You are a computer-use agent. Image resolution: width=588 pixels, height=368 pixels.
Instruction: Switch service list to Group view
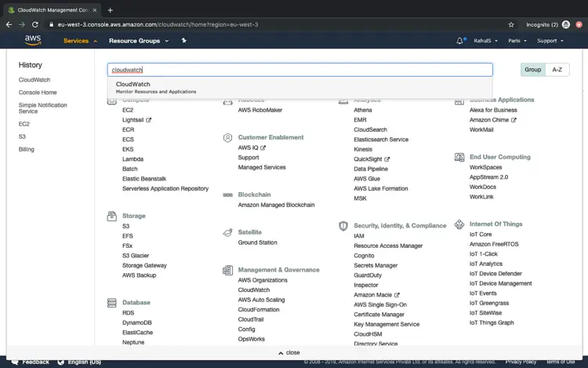point(533,70)
